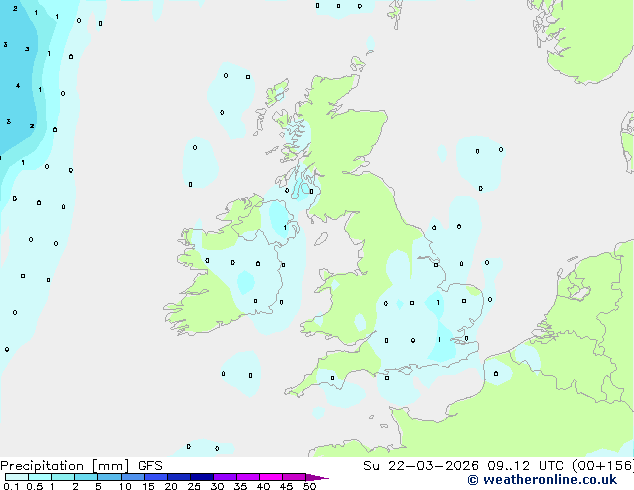This screenshot has width=634, height=490.
Task: Open the weatheronline.co.uk copyright link
Action: (x=542, y=480)
